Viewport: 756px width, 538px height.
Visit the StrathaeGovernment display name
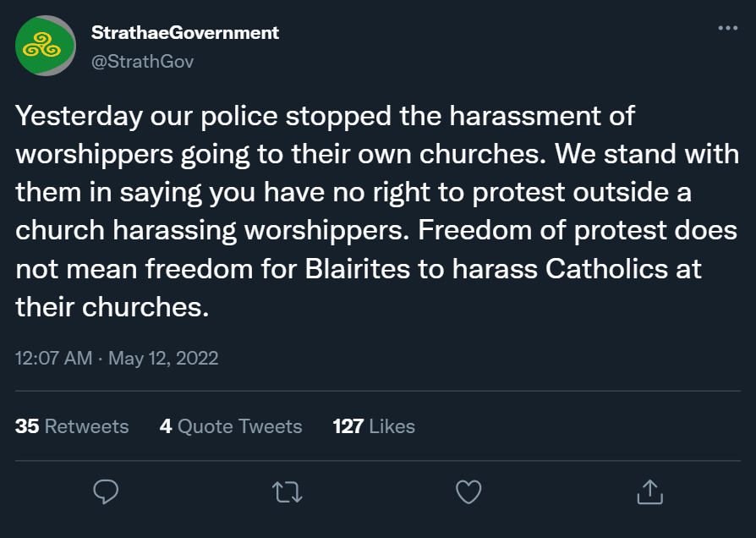pyautogui.click(x=184, y=32)
